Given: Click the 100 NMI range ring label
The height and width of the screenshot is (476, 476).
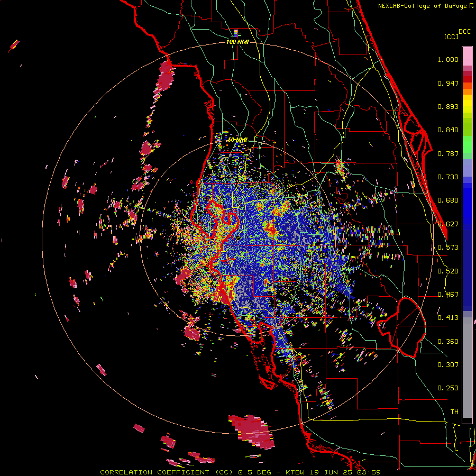Looking at the screenshot, I should 237,42.
